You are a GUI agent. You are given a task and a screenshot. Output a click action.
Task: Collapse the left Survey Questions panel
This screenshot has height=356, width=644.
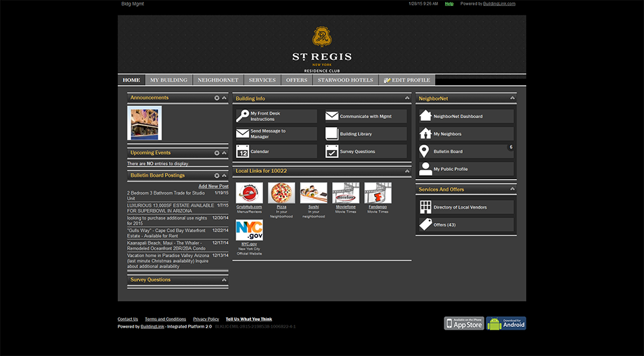click(x=225, y=280)
